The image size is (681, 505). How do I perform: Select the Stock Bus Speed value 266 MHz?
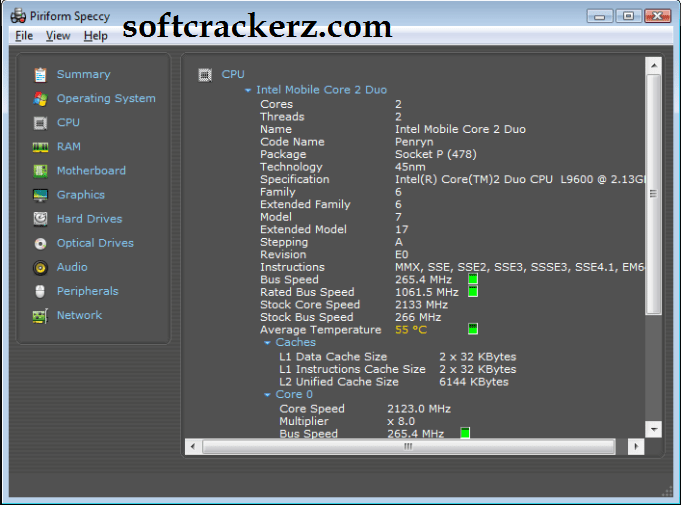(x=418, y=317)
